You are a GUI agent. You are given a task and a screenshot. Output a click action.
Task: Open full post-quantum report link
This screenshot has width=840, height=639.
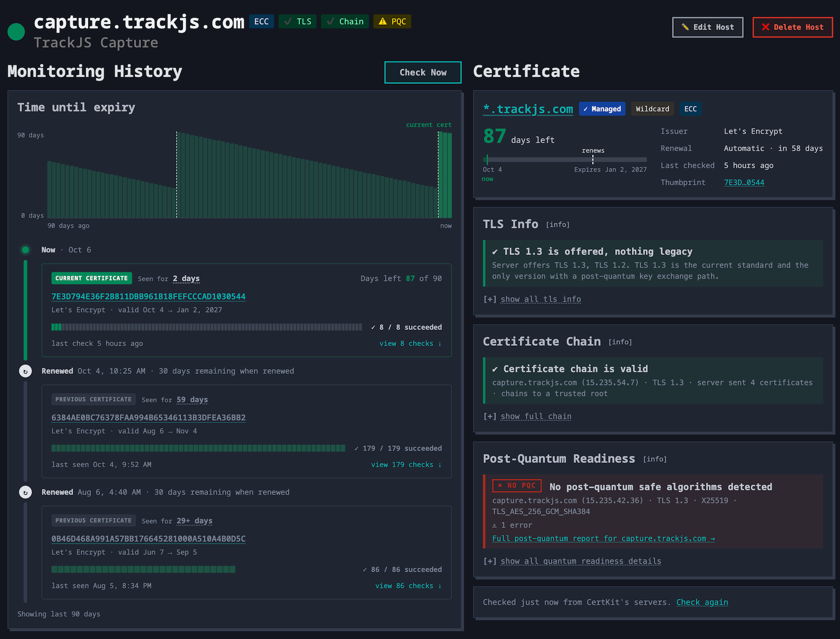pos(603,539)
